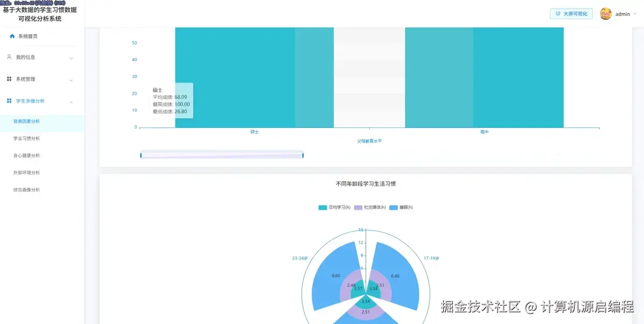The image size is (644, 324).
Task: Click the 23-24岁 label on rose chart
Action: [300, 258]
